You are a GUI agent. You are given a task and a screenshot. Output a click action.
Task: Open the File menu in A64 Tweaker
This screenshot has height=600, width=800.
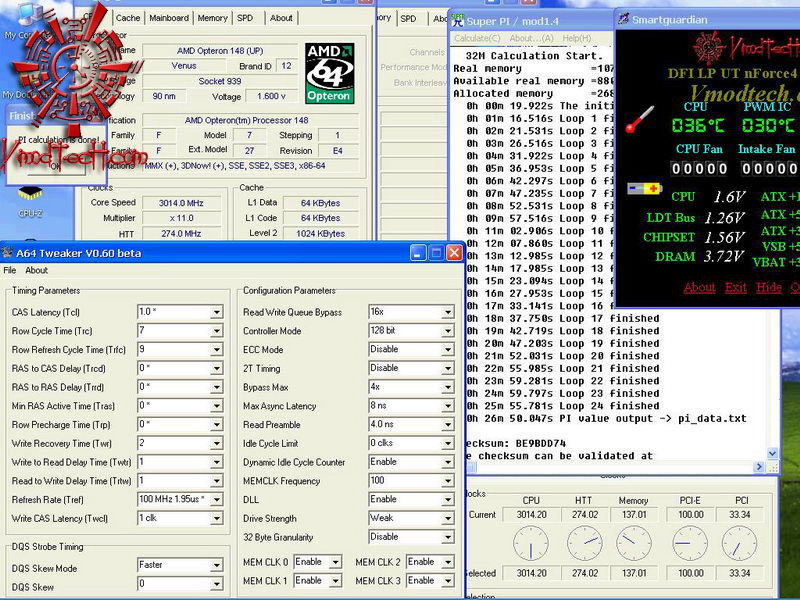click(10, 270)
